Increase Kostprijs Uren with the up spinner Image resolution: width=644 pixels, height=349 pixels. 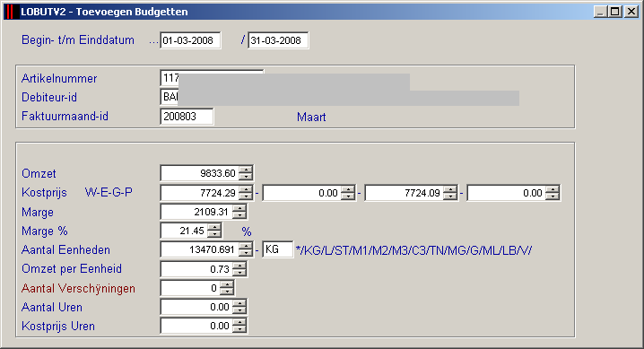pyautogui.click(x=239, y=322)
